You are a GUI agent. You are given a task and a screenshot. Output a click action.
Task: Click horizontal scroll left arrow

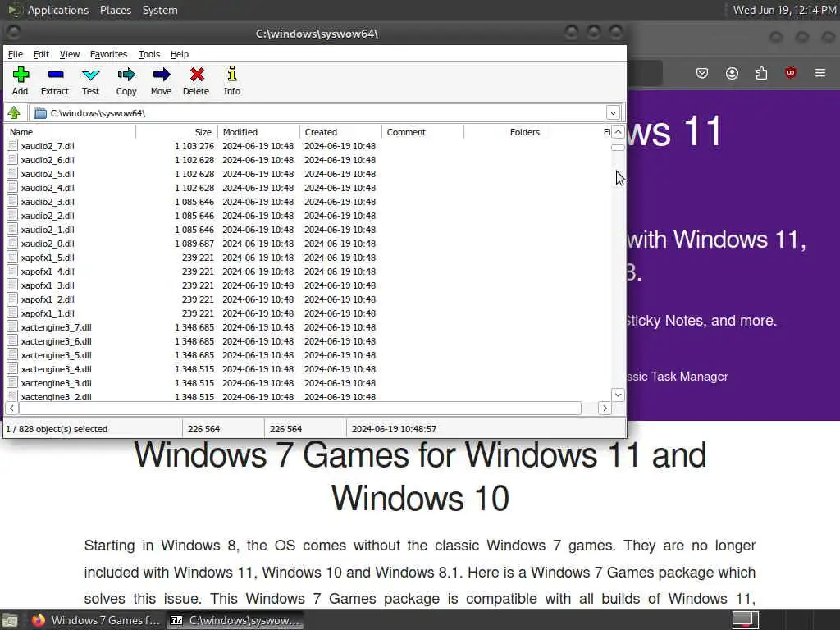point(11,409)
